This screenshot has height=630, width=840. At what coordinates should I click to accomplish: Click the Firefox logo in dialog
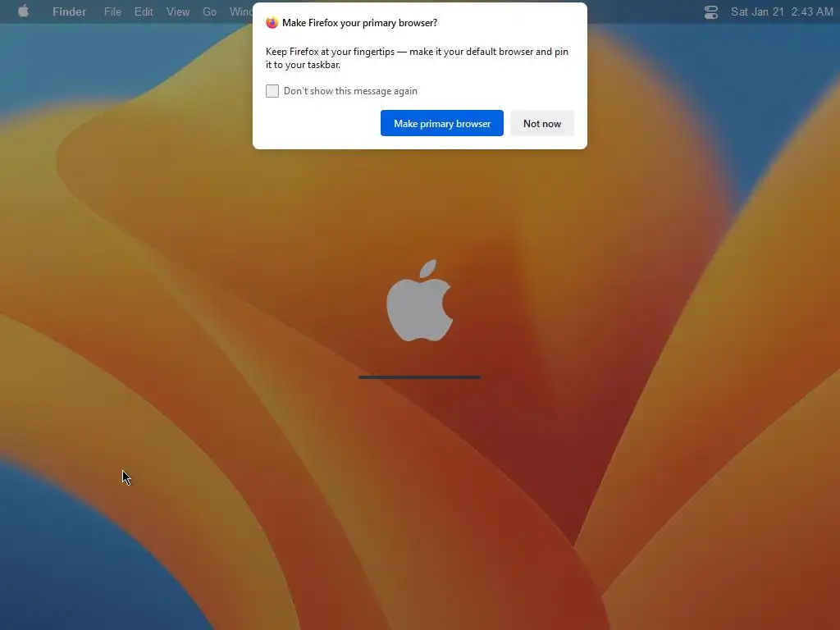[x=272, y=22]
